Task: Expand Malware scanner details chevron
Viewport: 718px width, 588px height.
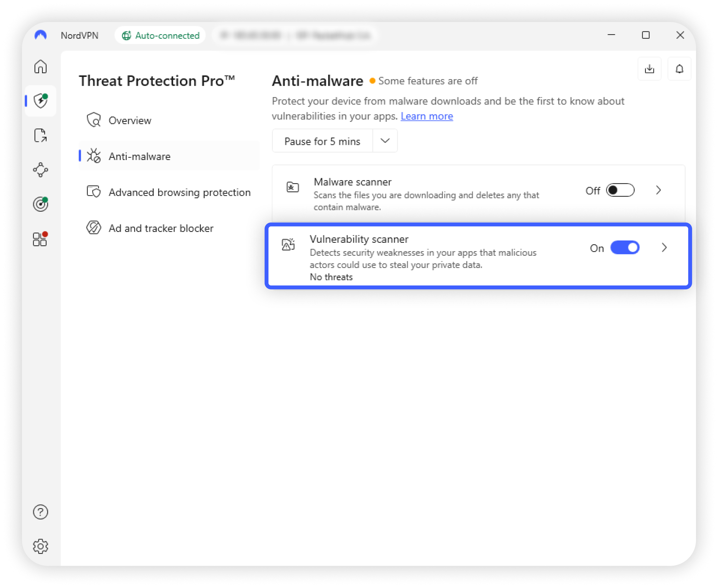Action: [x=658, y=190]
